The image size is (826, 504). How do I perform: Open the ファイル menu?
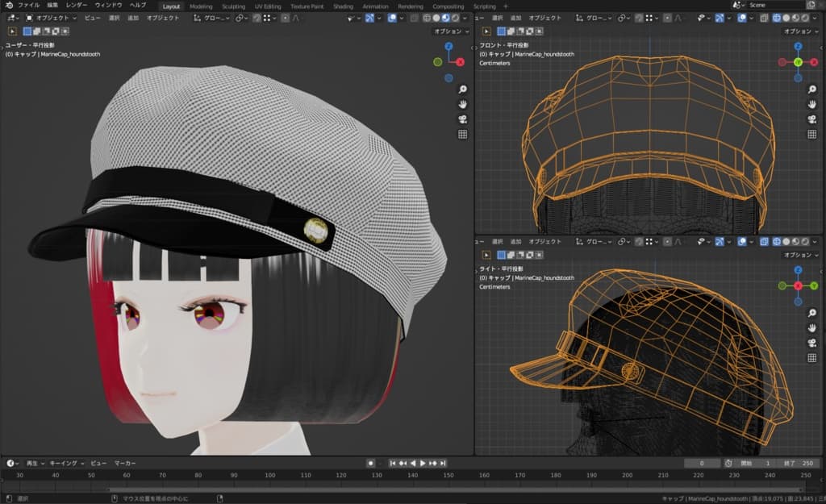[29, 6]
